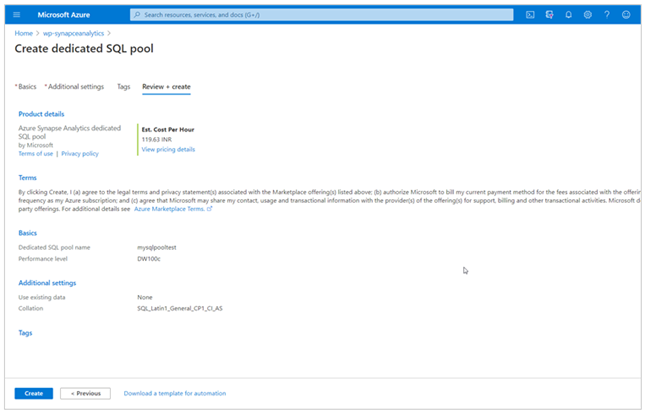Image resolution: width=645 pixels, height=414 pixels.
Task: Click the 119.63 INR cost value
Action: click(x=157, y=140)
